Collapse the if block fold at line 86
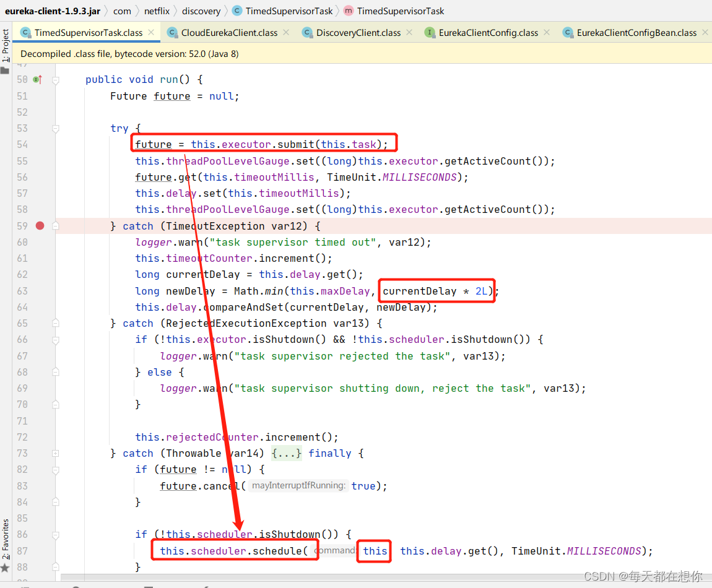 coord(56,535)
